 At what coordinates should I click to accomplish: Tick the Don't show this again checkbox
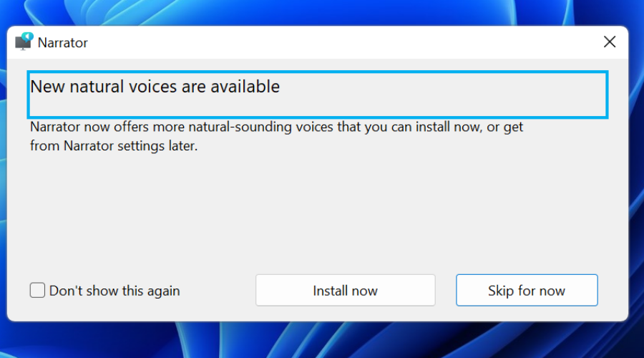37,290
